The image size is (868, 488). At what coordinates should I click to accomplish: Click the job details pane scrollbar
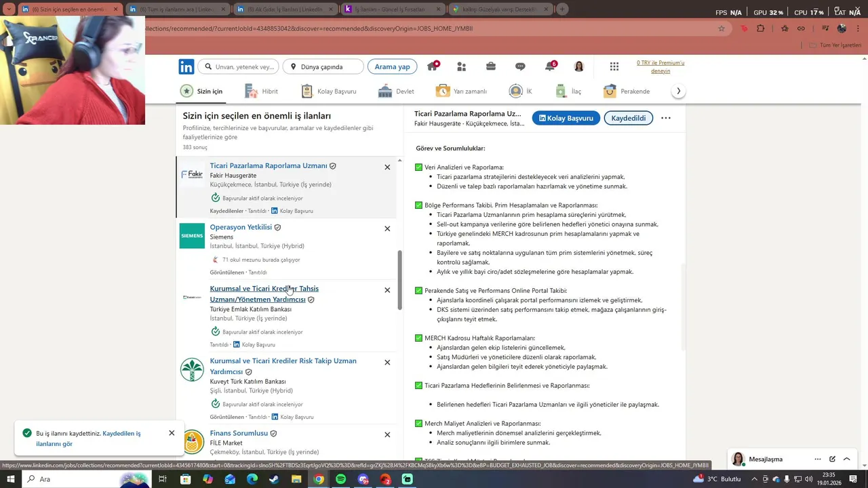click(683, 306)
